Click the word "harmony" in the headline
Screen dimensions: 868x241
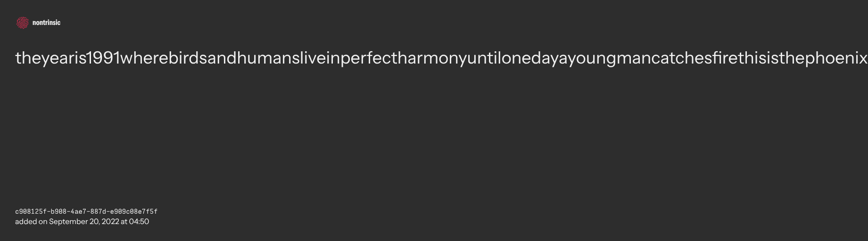pos(432,58)
